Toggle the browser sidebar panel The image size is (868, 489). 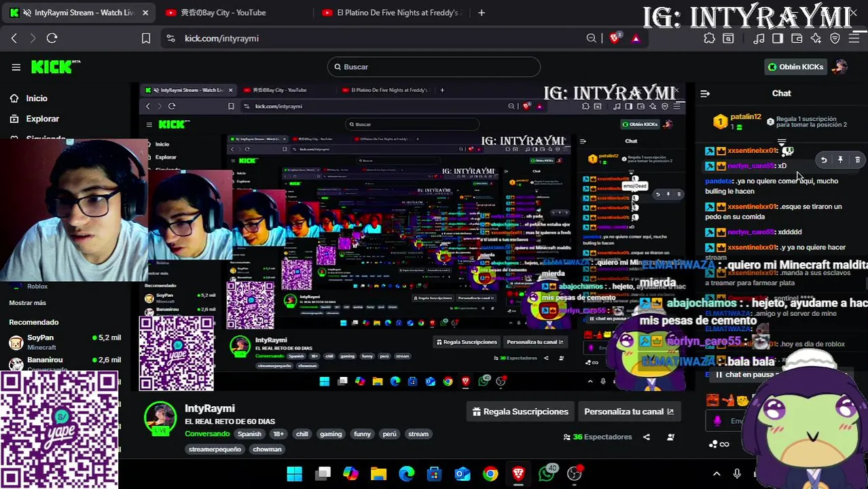click(x=778, y=39)
